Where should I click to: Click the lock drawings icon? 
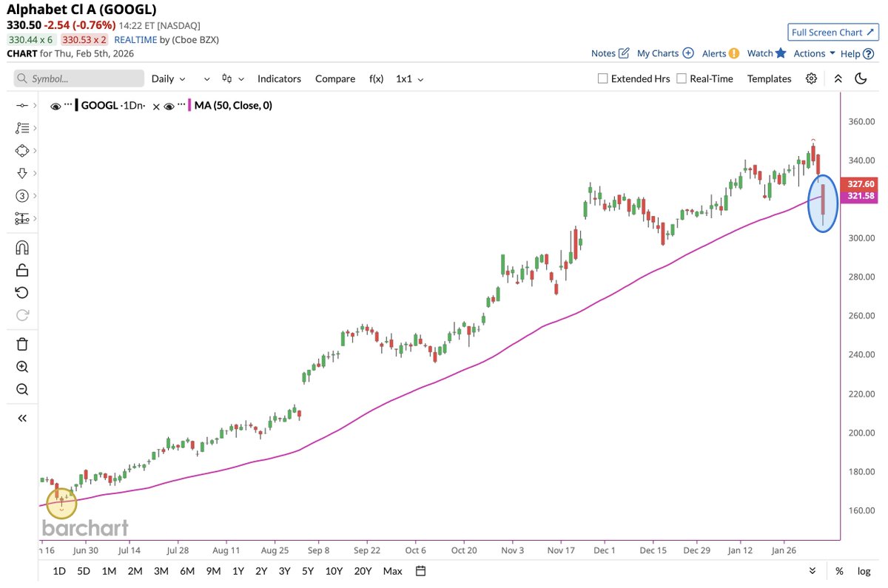click(21, 270)
